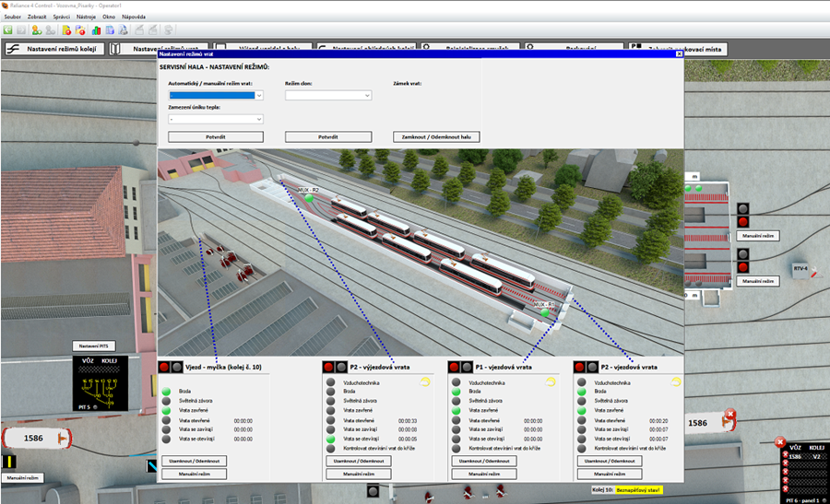Click the green back arrow toolbar icon

(8, 30)
